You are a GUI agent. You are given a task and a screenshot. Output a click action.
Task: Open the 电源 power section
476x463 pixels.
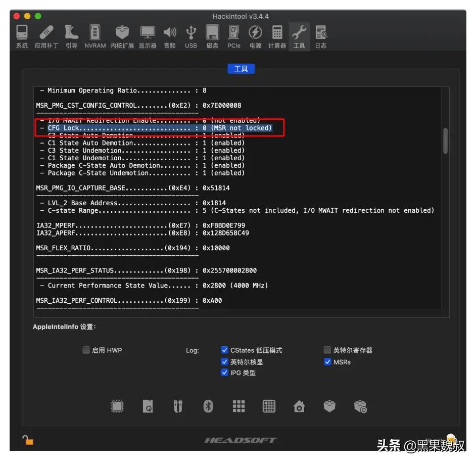click(x=255, y=37)
